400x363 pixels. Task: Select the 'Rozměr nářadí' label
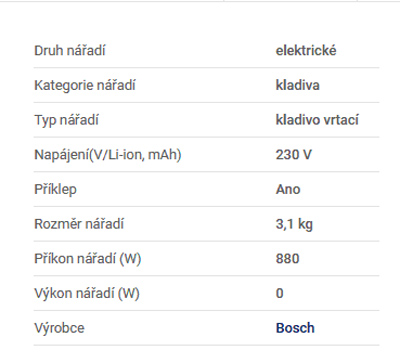[x=79, y=224]
